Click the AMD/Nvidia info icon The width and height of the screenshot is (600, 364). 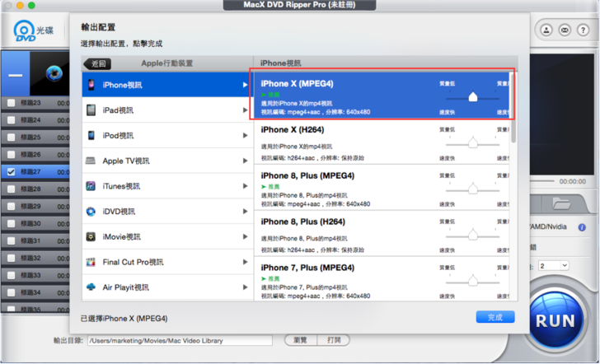pos(582,227)
